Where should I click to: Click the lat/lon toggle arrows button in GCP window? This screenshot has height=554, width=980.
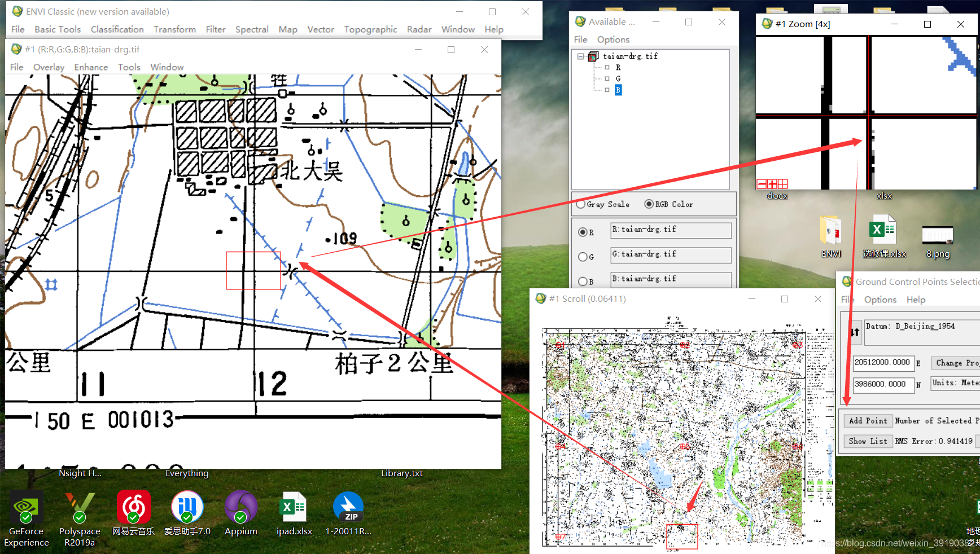pyautogui.click(x=855, y=332)
